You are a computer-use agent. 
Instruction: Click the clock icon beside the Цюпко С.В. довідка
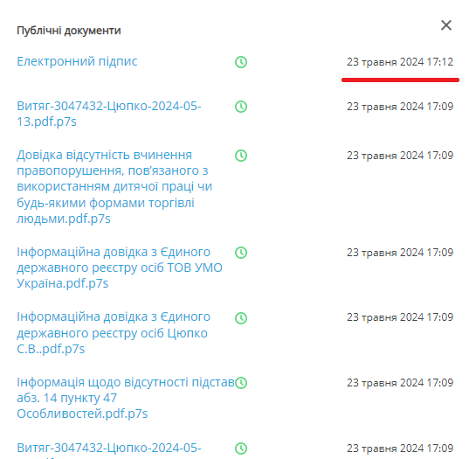(x=241, y=318)
